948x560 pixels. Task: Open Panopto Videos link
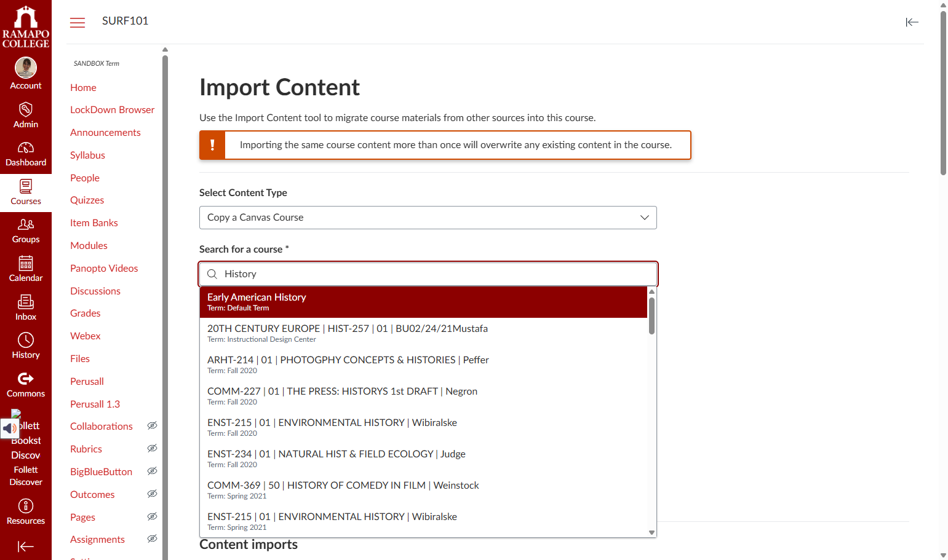coord(104,269)
